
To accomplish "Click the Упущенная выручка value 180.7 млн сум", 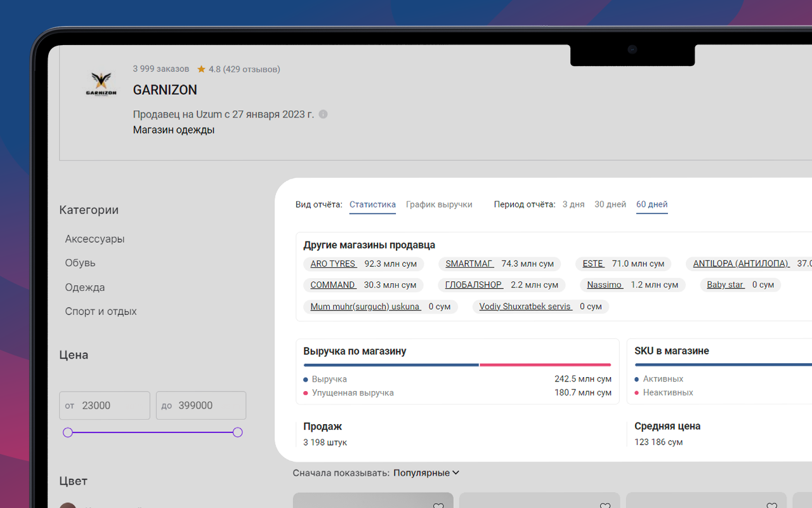I will point(583,392).
